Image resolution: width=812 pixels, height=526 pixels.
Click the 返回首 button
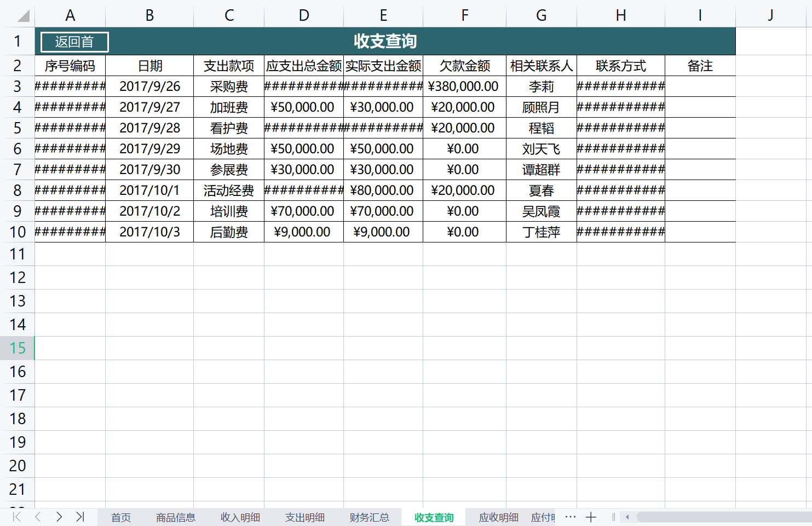tap(74, 42)
